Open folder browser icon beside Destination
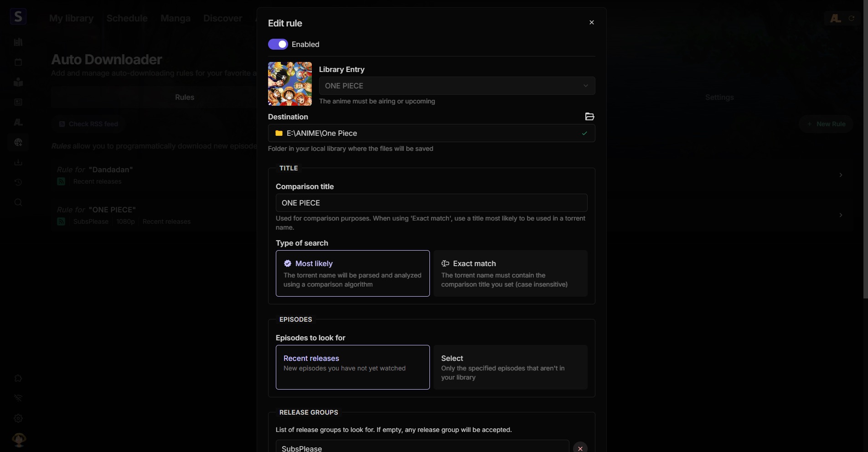868x452 pixels. click(x=589, y=117)
